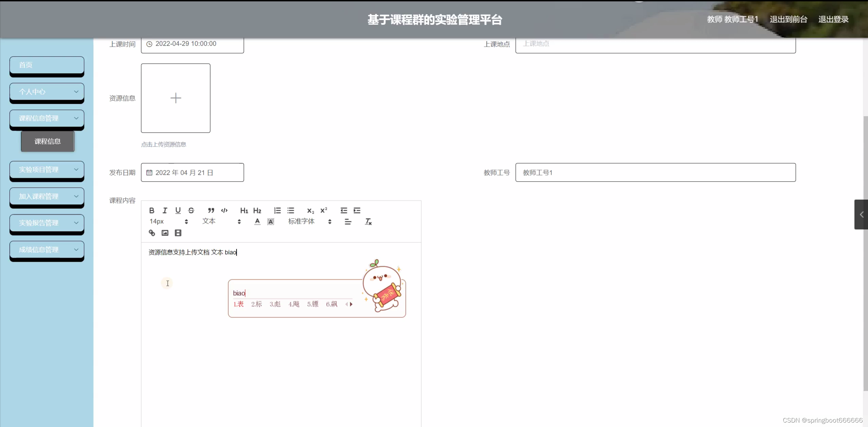The width and height of the screenshot is (868, 427).
Task: Expand the 实验项目管理 sidebar menu
Action: [47, 170]
